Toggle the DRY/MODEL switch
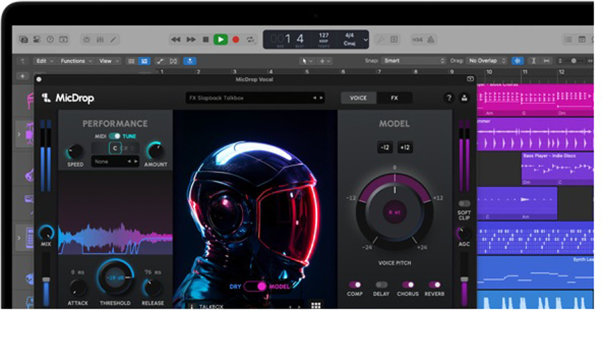607x364 pixels. click(x=255, y=287)
